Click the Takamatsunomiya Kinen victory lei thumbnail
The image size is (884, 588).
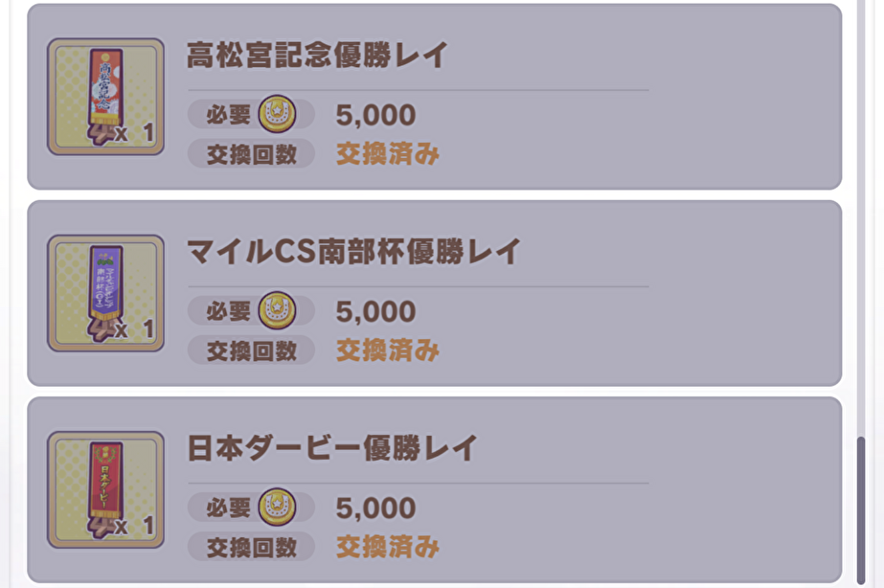pos(105,96)
